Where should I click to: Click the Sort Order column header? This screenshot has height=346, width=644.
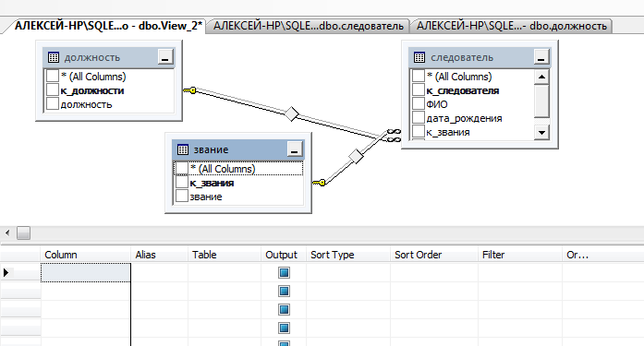click(x=433, y=255)
